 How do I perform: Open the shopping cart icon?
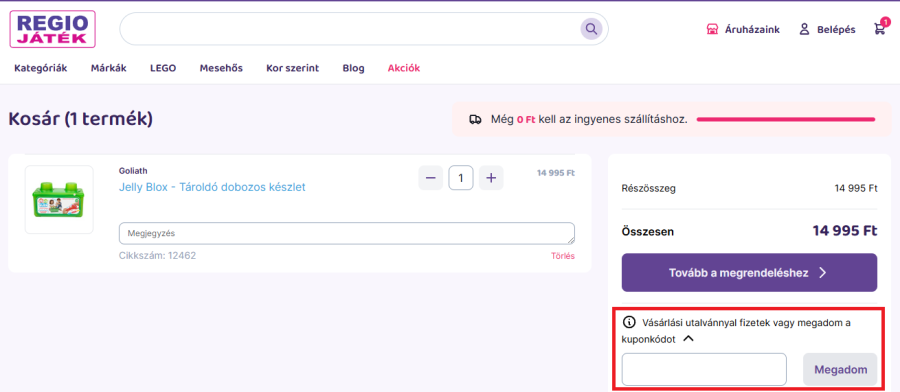(880, 29)
